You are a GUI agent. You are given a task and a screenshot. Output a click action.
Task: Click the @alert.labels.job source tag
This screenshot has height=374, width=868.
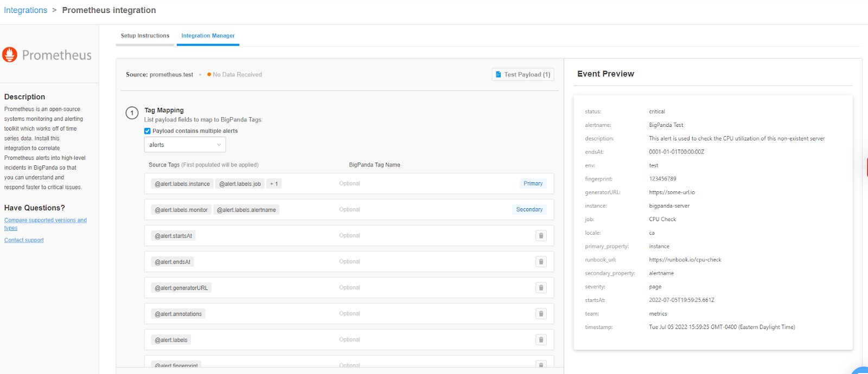[x=240, y=184]
